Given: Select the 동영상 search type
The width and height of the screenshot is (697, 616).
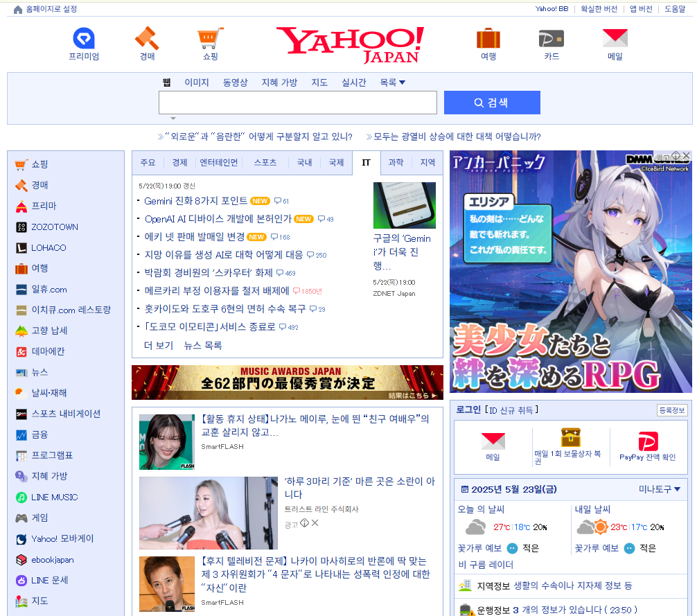Looking at the screenshot, I should coord(235,82).
